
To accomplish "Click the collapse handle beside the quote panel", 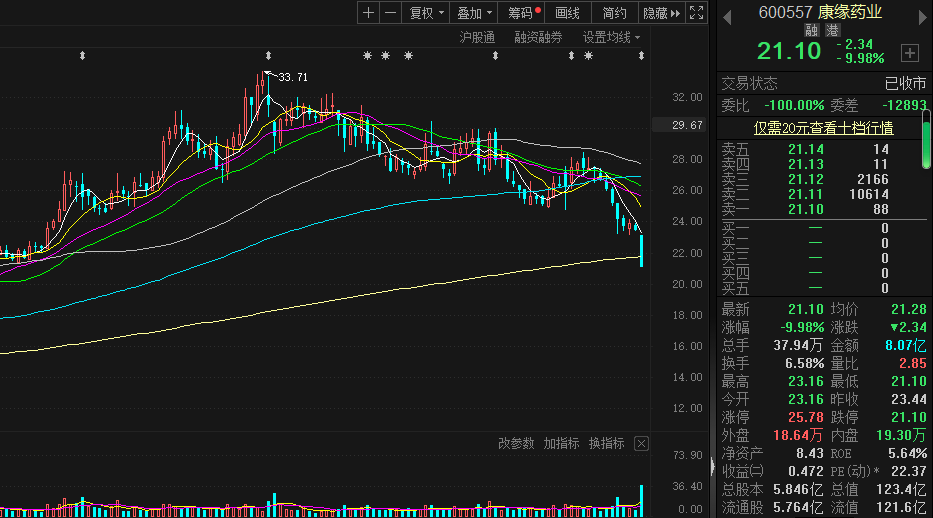I will point(712,468).
